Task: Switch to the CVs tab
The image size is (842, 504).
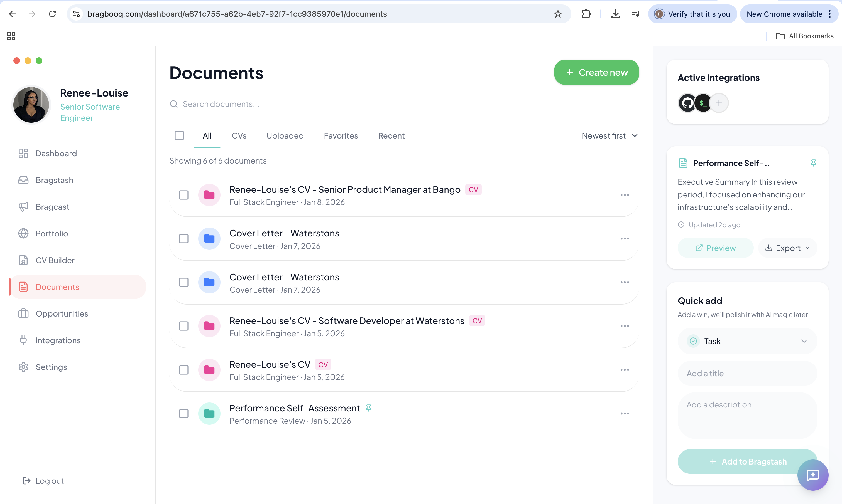Action: [239, 136]
